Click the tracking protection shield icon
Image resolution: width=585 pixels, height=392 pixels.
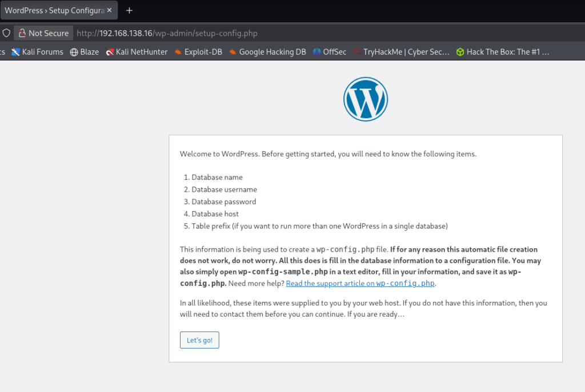pyautogui.click(x=6, y=33)
